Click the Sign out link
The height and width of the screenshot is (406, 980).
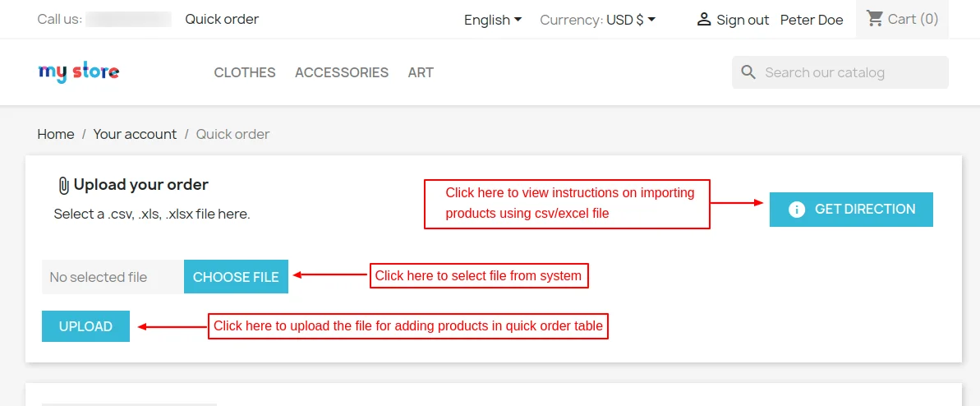(743, 20)
